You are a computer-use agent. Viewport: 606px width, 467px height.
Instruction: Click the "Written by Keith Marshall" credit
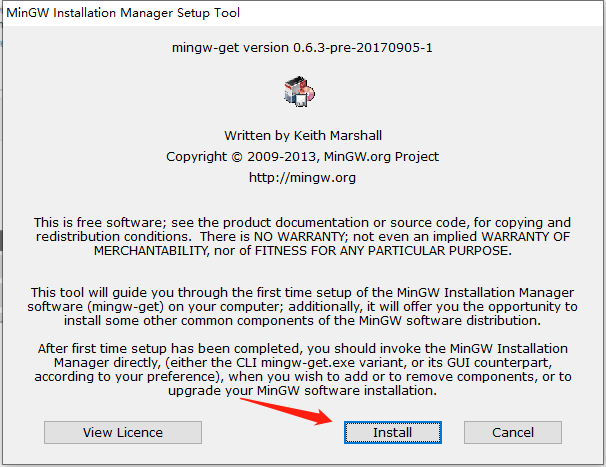coord(302,135)
